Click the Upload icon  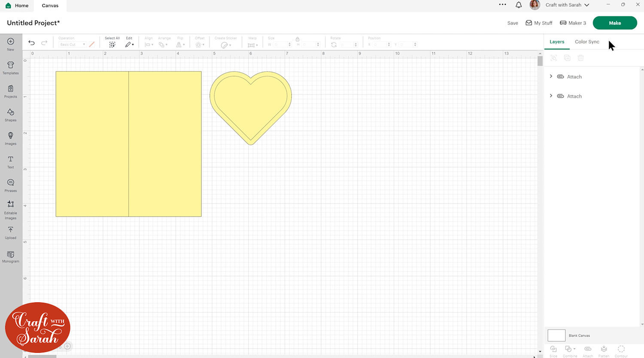point(11,230)
